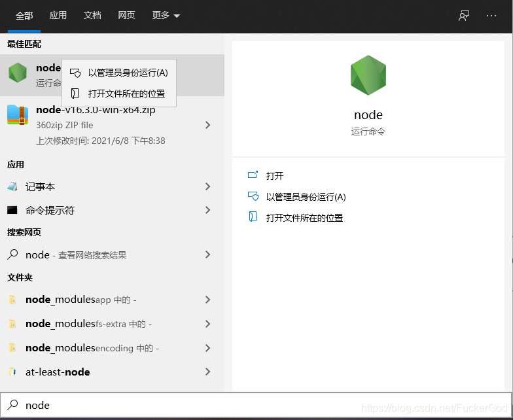This screenshot has width=513, height=420.
Task: Select the at-least-node folder result
Action: point(112,372)
